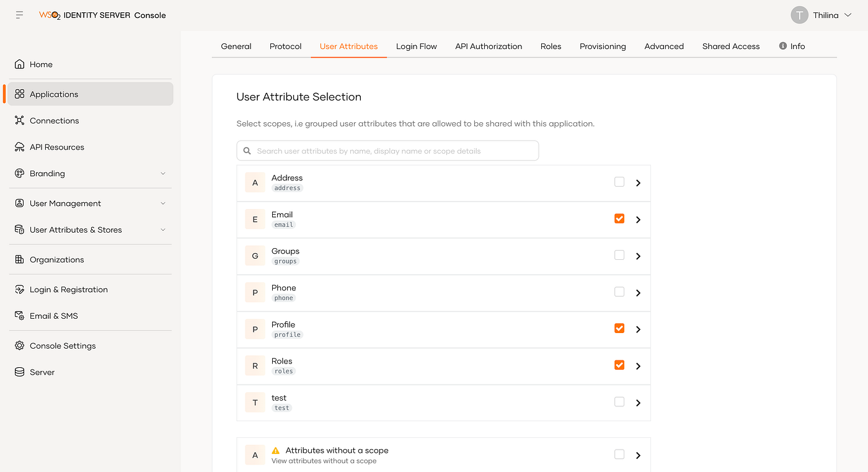Tick the Groups scope checkbox
Image resolution: width=868 pixels, height=472 pixels.
619,256
